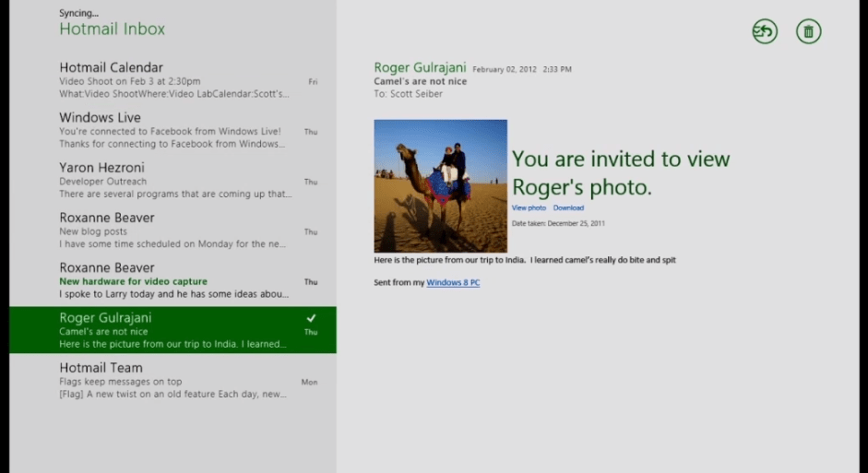Click the February 02, 2012 date text
Viewport: 868px width, 473px height.
click(x=505, y=70)
